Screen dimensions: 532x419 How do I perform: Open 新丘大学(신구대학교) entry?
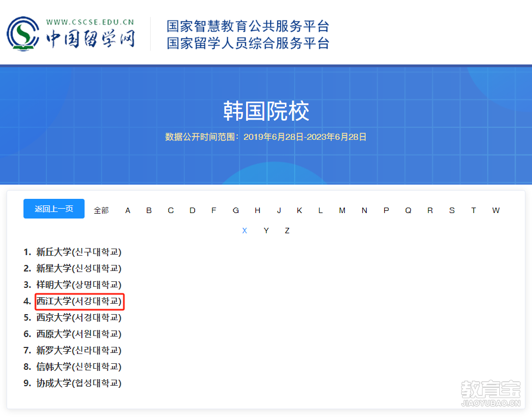tap(79, 252)
